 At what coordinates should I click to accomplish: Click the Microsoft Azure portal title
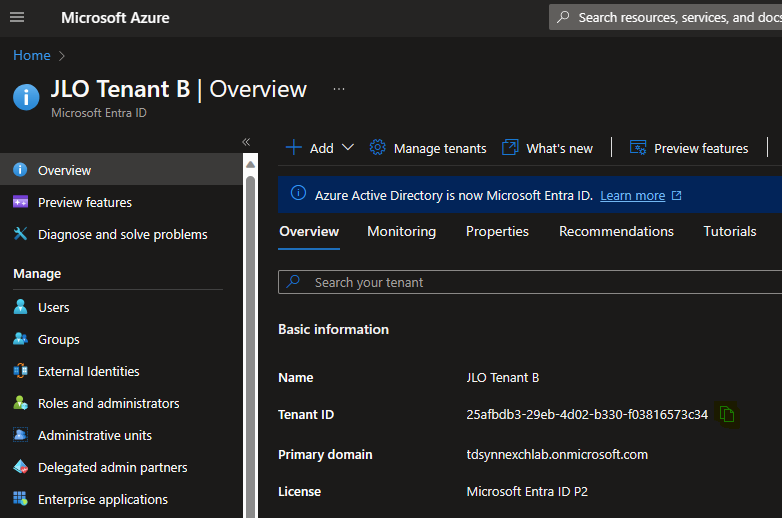[115, 18]
